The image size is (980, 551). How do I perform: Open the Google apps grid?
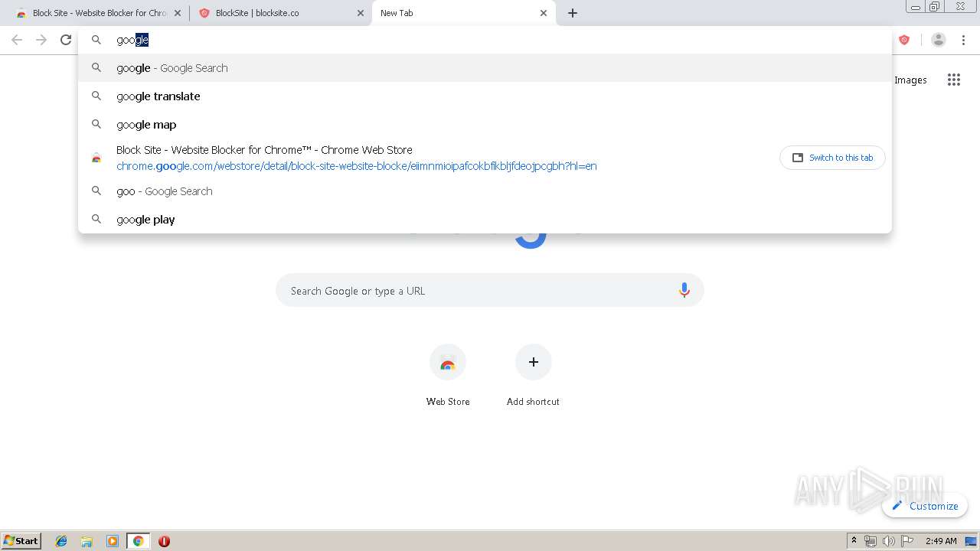954,80
